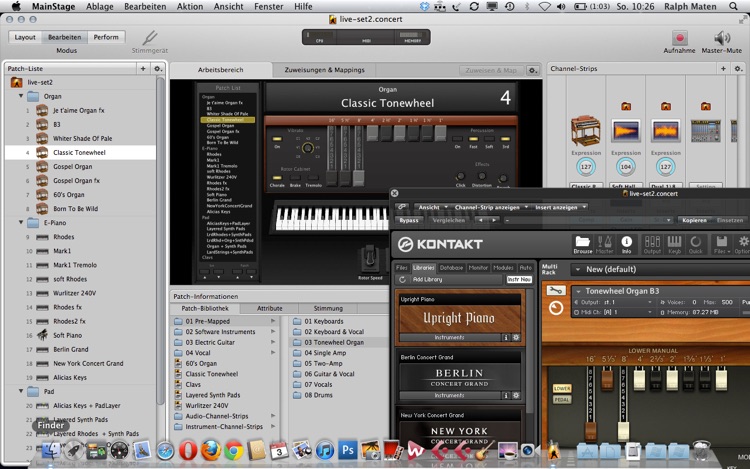Select the Soft Piano patch in the list

click(67, 335)
